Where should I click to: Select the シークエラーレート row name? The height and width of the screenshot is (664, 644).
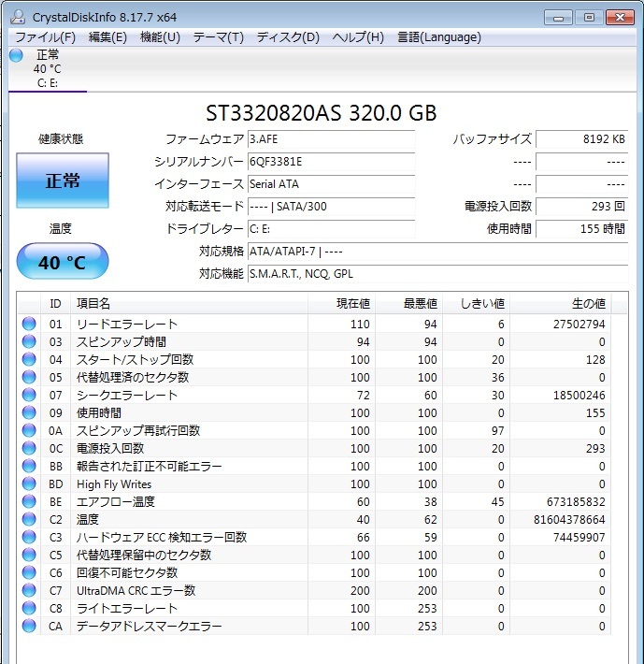click(x=127, y=395)
